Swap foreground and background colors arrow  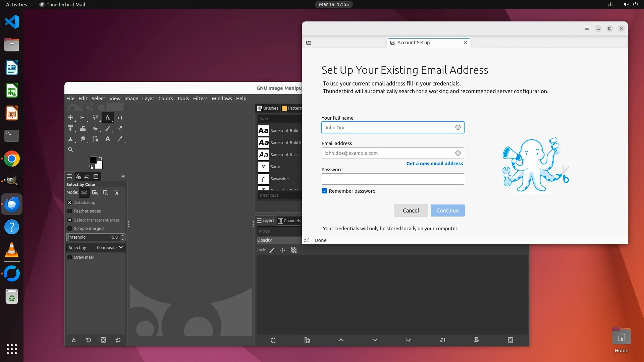tap(100, 158)
